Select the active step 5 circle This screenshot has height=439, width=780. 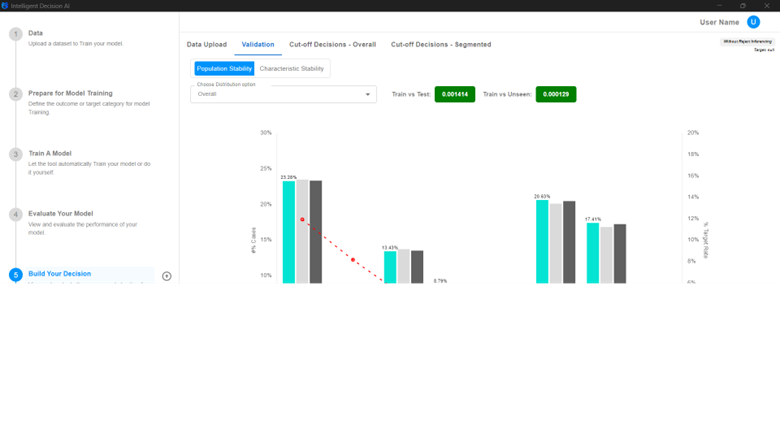(x=15, y=275)
